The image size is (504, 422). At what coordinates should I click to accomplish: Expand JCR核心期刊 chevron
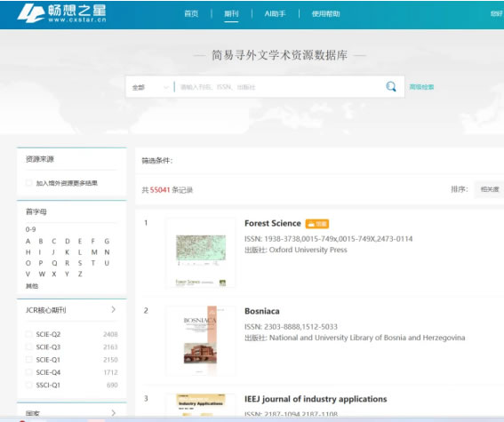113,309
